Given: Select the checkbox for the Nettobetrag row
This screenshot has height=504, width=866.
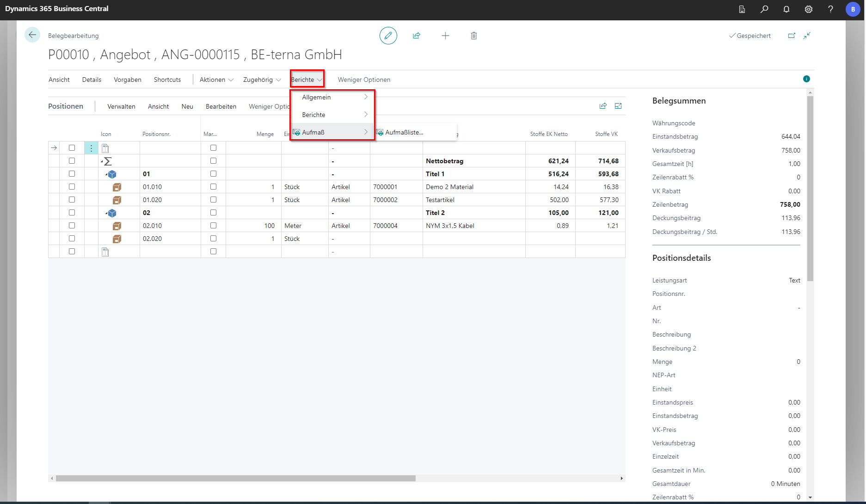Looking at the screenshot, I should [x=72, y=161].
